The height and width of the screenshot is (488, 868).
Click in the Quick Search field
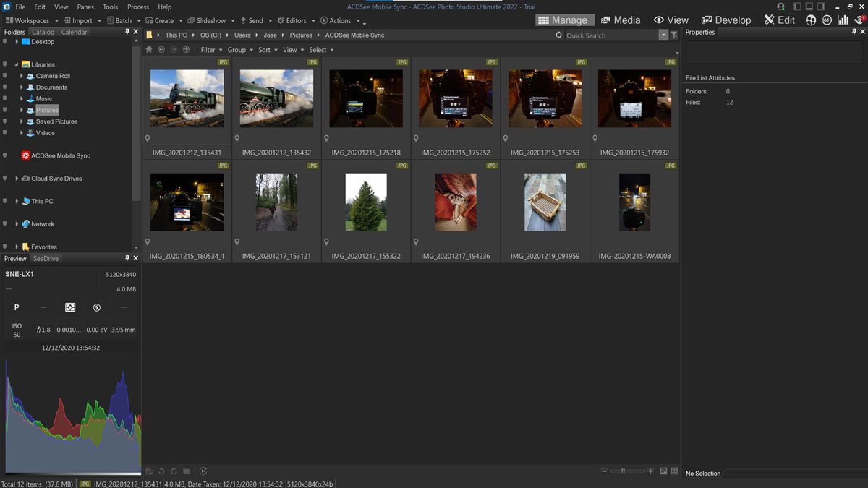coord(611,35)
